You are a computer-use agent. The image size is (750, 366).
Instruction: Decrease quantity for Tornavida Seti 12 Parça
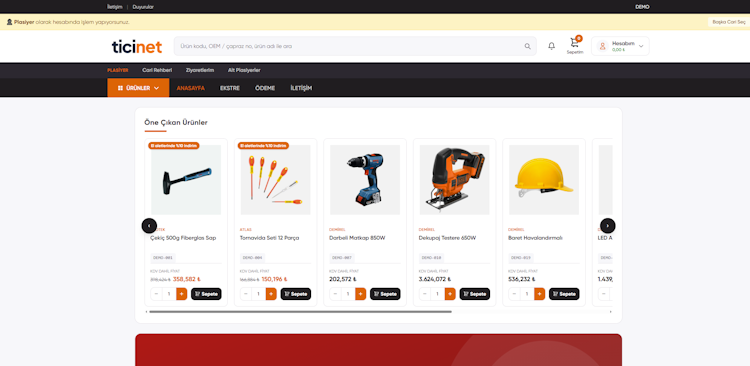(x=246, y=294)
